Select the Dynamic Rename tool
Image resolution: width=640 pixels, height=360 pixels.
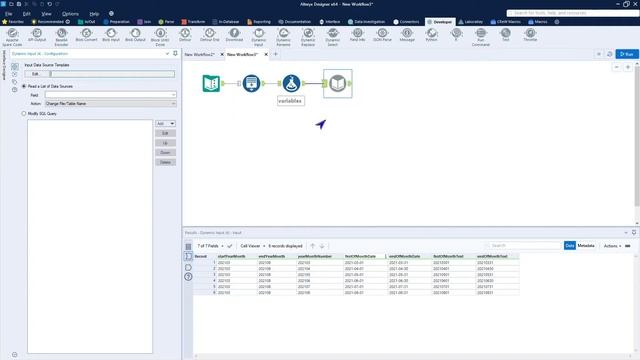tap(283, 37)
